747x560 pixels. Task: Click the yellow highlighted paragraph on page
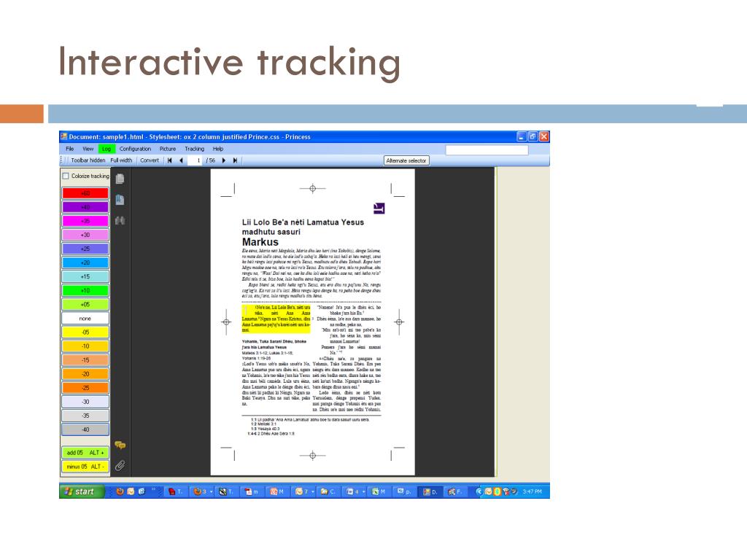point(276,319)
